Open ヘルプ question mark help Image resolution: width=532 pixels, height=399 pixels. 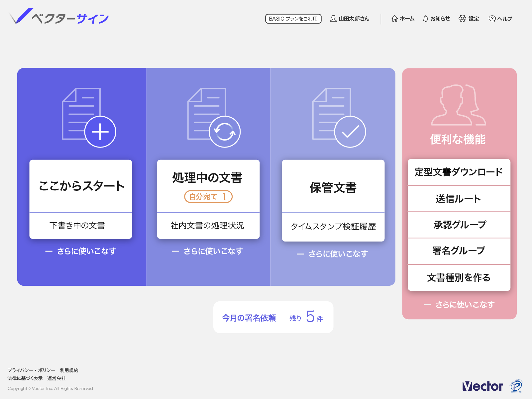pos(500,19)
